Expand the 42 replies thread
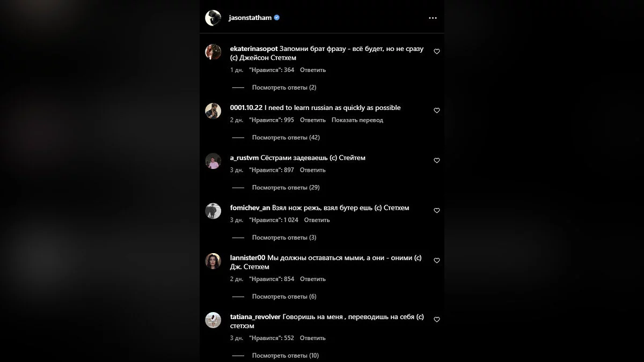The image size is (644, 362). (x=286, y=137)
